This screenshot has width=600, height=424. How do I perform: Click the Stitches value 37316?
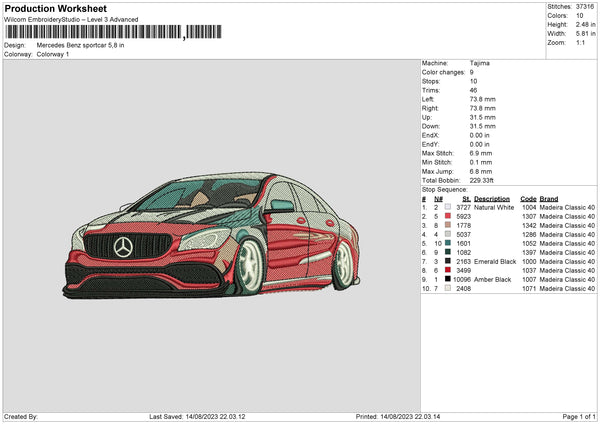[x=585, y=7]
